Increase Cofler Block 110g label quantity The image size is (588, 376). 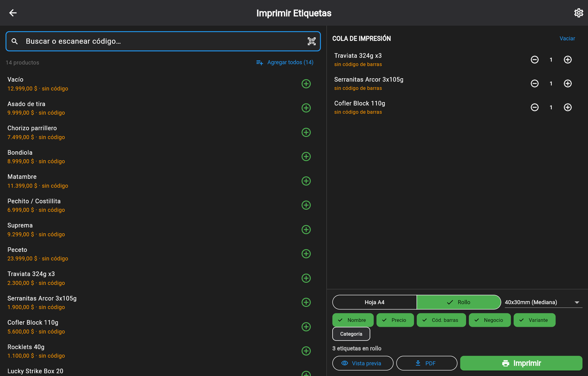tap(568, 107)
